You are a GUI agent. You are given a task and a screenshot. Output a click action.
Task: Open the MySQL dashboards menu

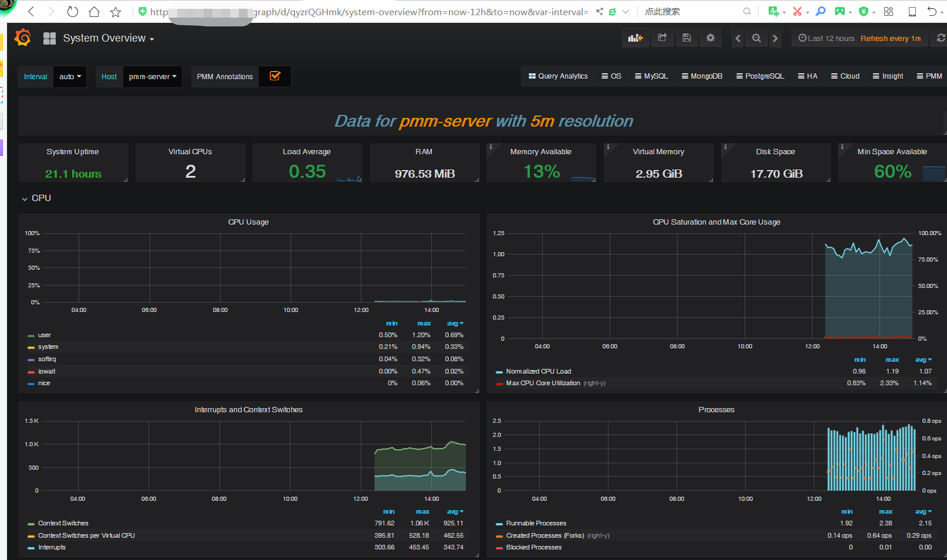[x=651, y=76]
